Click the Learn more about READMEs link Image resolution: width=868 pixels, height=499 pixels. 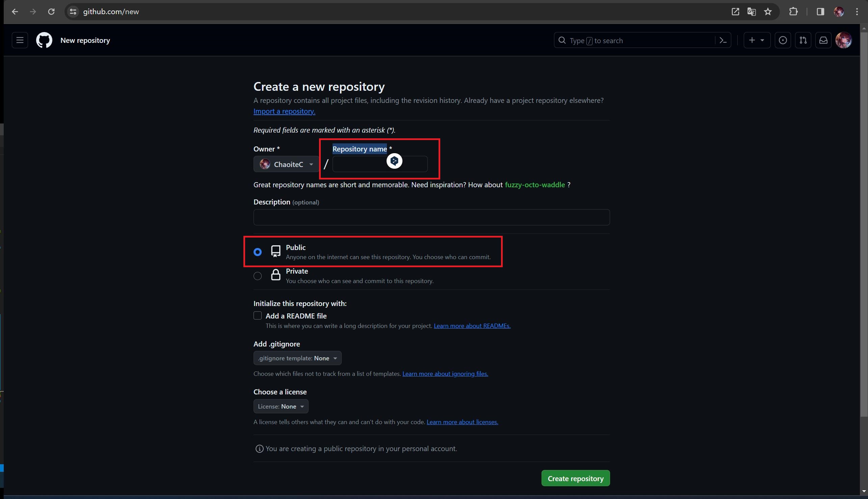[x=472, y=326]
